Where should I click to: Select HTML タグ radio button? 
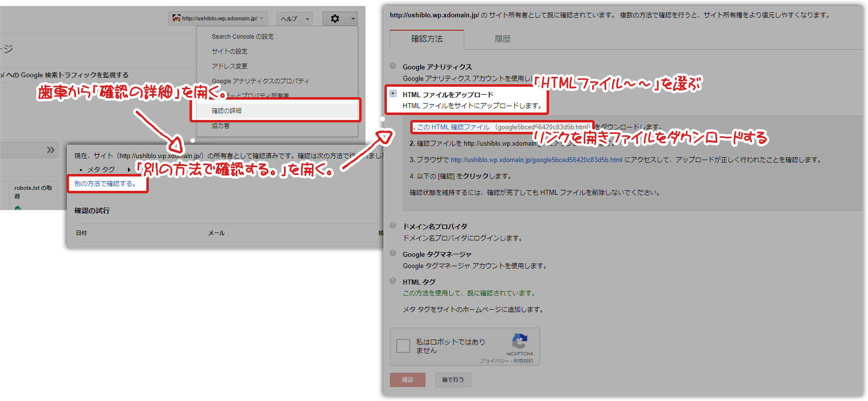tap(393, 281)
